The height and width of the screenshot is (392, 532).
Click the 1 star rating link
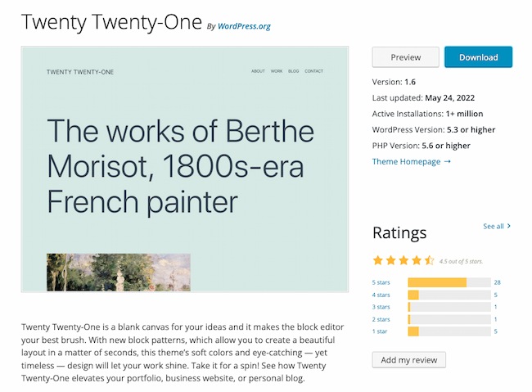[381, 331]
